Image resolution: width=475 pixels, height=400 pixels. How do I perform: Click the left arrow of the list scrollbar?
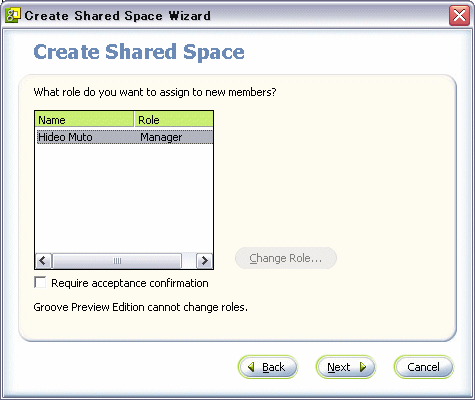(43, 261)
